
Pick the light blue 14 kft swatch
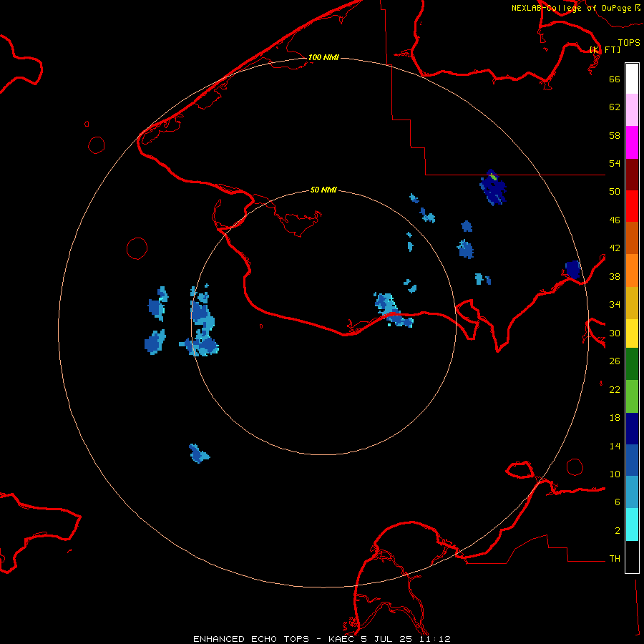click(x=632, y=492)
